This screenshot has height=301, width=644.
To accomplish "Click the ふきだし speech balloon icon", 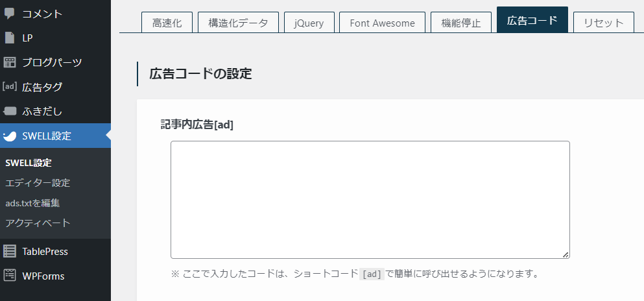I will point(10,111).
